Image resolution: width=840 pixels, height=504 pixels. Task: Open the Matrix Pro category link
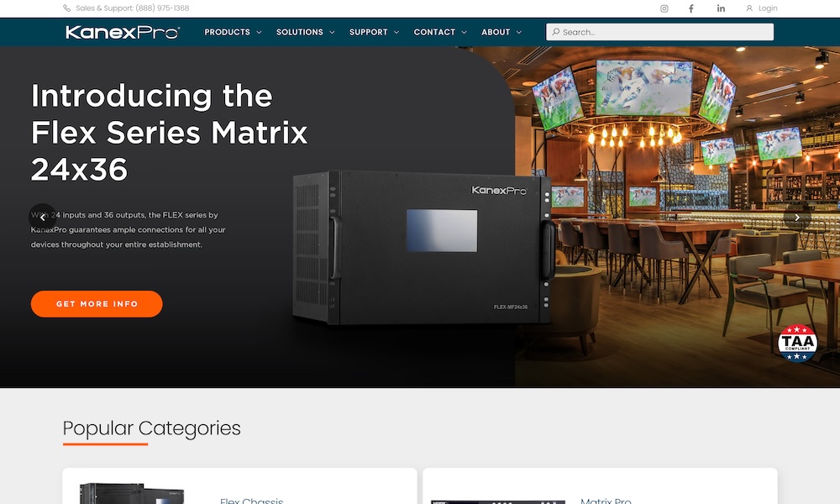[606, 501]
